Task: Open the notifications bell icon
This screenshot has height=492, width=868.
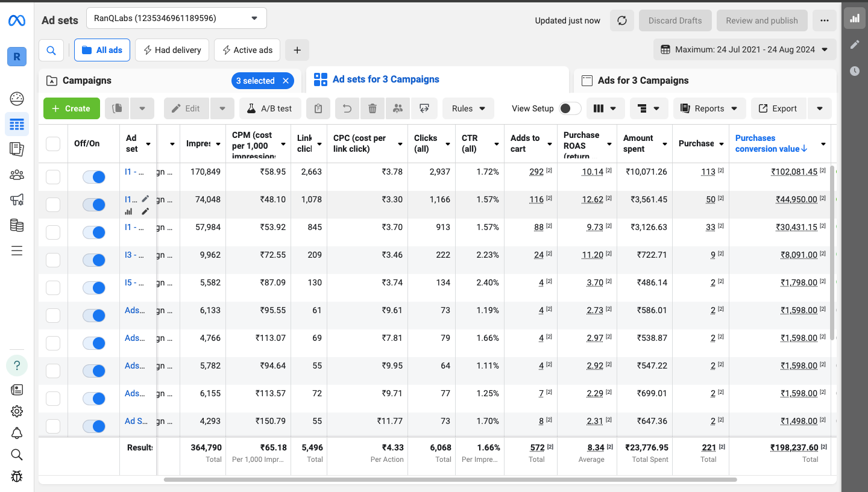Action: click(17, 433)
